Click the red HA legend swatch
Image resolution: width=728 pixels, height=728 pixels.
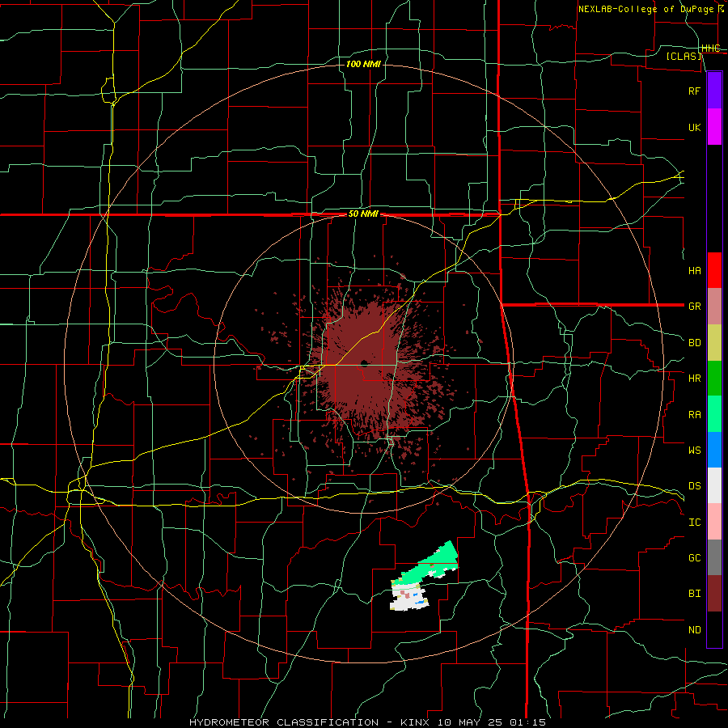pos(714,270)
